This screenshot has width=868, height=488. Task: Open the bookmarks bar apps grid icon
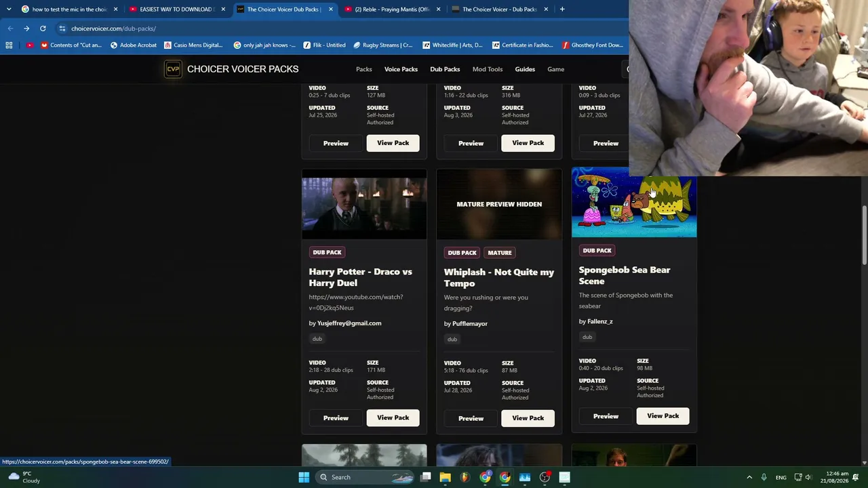(x=9, y=45)
